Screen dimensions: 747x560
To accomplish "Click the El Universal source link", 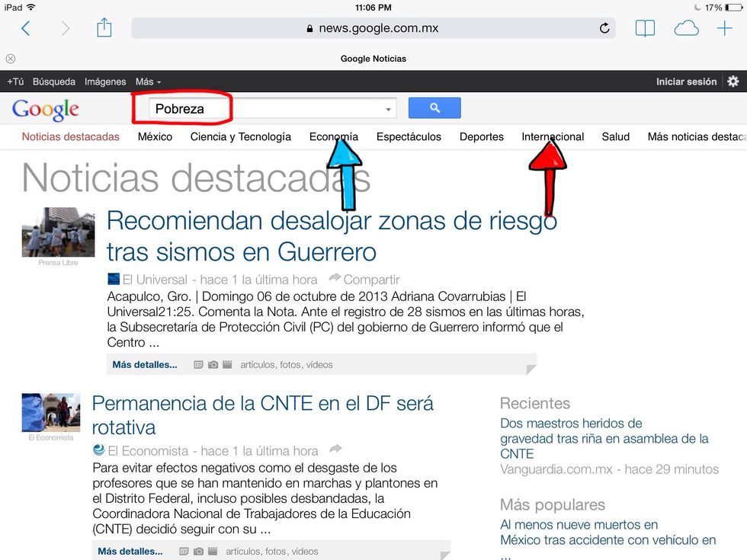I will click(155, 280).
